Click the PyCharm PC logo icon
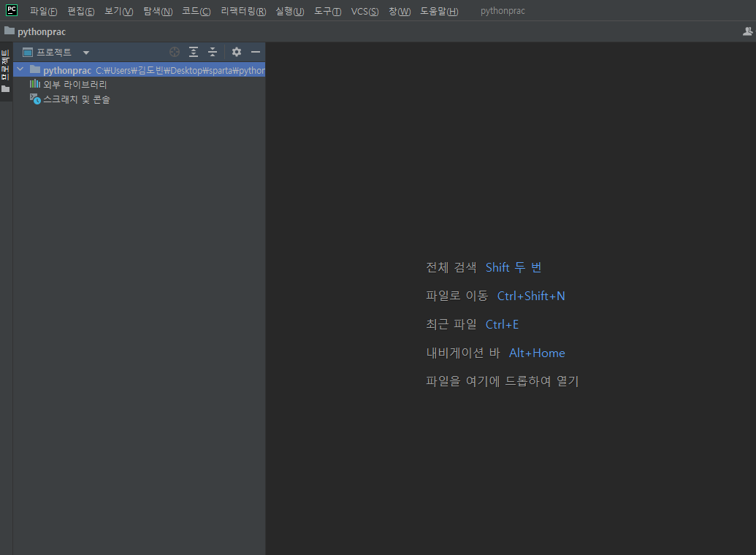 click(12, 10)
